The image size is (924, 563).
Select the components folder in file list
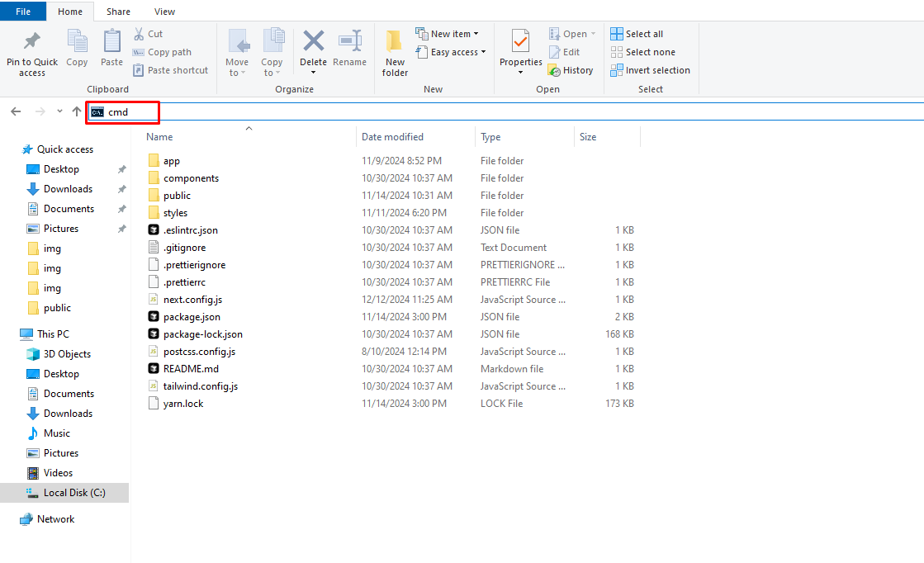coord(191,178)
